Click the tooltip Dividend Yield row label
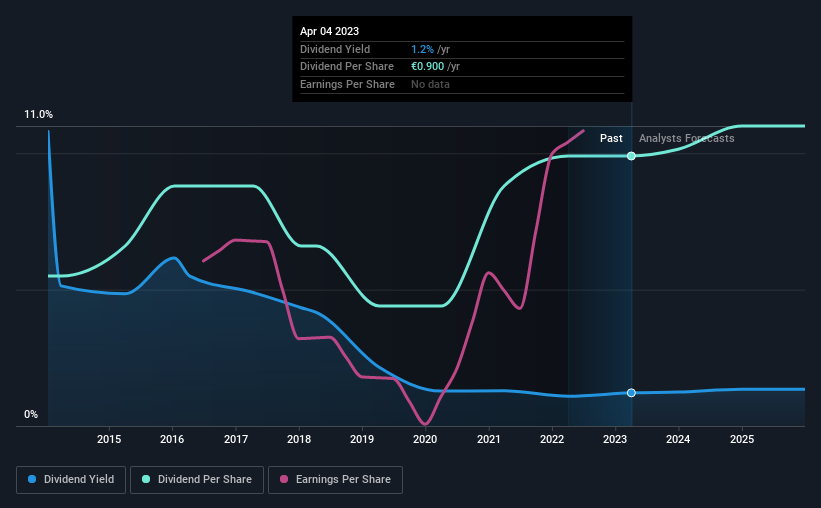821x508 pixels. [x=335, y=49]
